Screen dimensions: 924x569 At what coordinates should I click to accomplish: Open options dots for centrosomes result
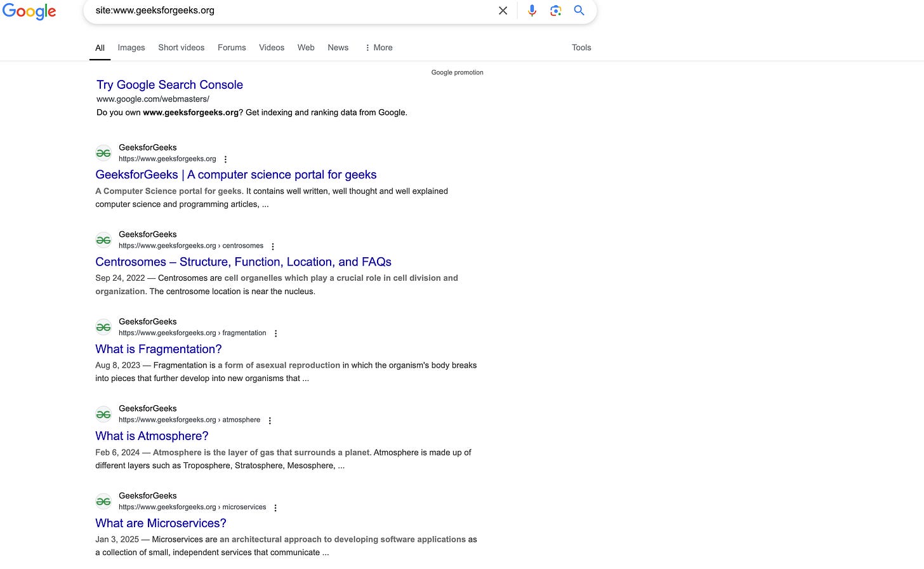pyautogui.click(x=273, y=246)
